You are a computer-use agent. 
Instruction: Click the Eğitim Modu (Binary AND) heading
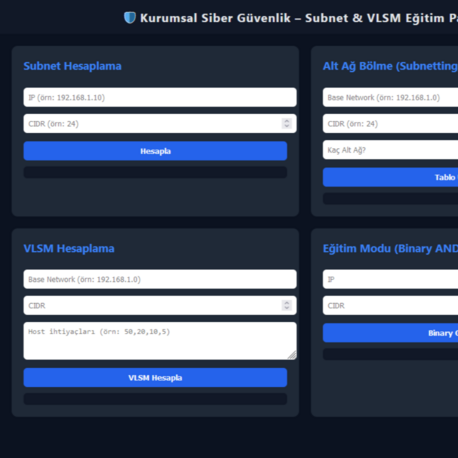(x=390, y=249)
